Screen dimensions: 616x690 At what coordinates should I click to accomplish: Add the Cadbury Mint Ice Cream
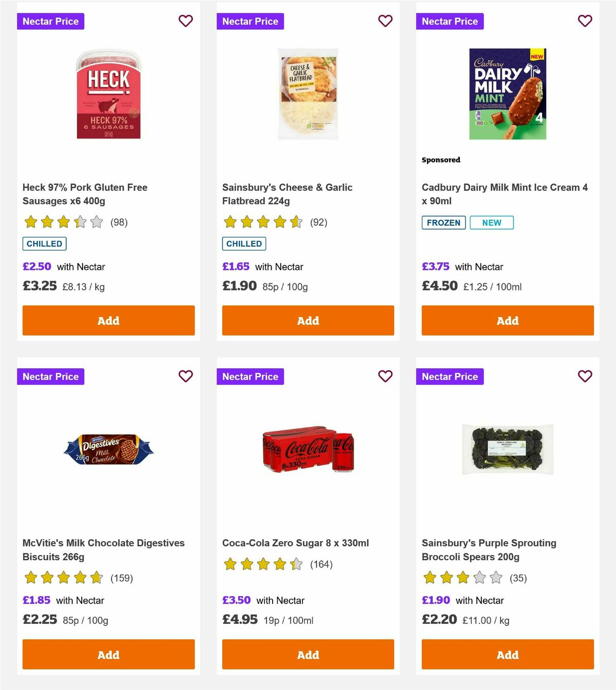pyautogui.click(x=507, y=320)
